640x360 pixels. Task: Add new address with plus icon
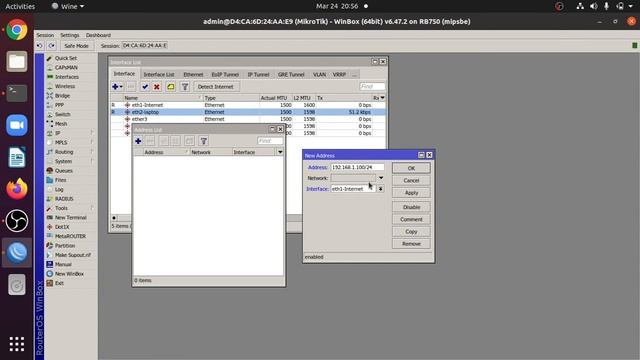(x=138, y=141)
